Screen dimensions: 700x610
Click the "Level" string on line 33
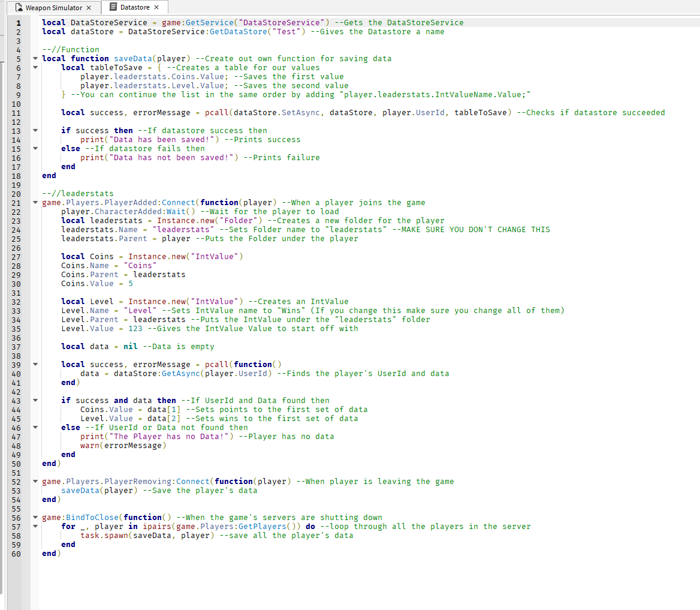pyautogui.click(x=140, y=310)
